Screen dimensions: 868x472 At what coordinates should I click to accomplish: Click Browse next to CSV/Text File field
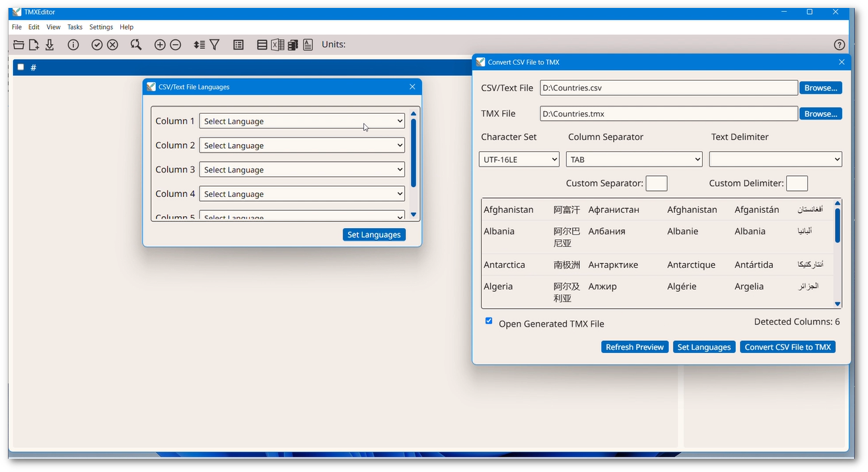821,88
